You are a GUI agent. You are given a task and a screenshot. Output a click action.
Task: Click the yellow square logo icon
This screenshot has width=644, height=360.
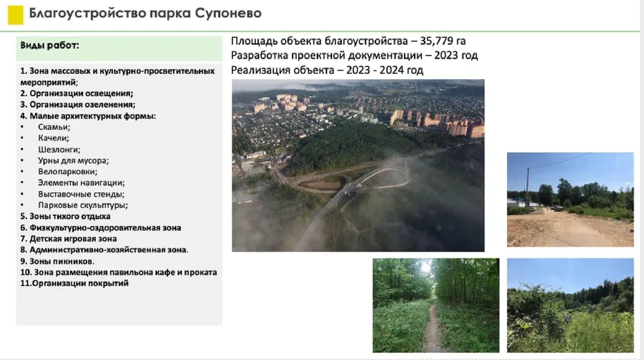click(x=15, y=14)
